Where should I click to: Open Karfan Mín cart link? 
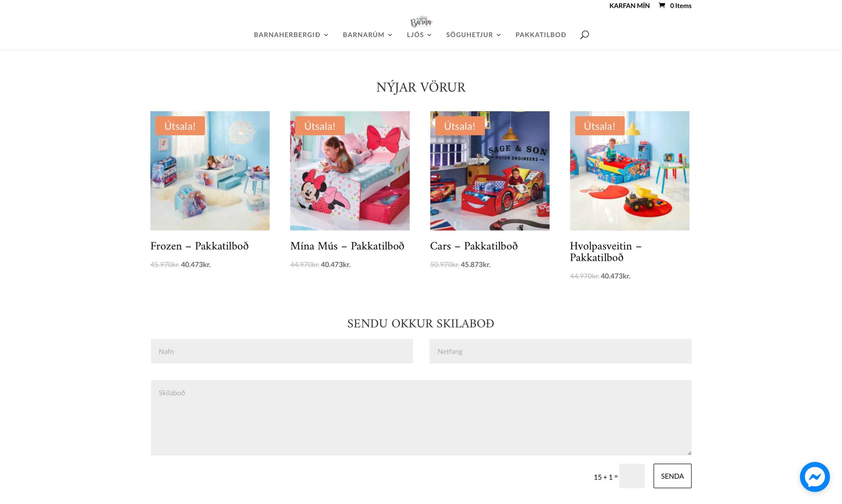click(629, 6)
